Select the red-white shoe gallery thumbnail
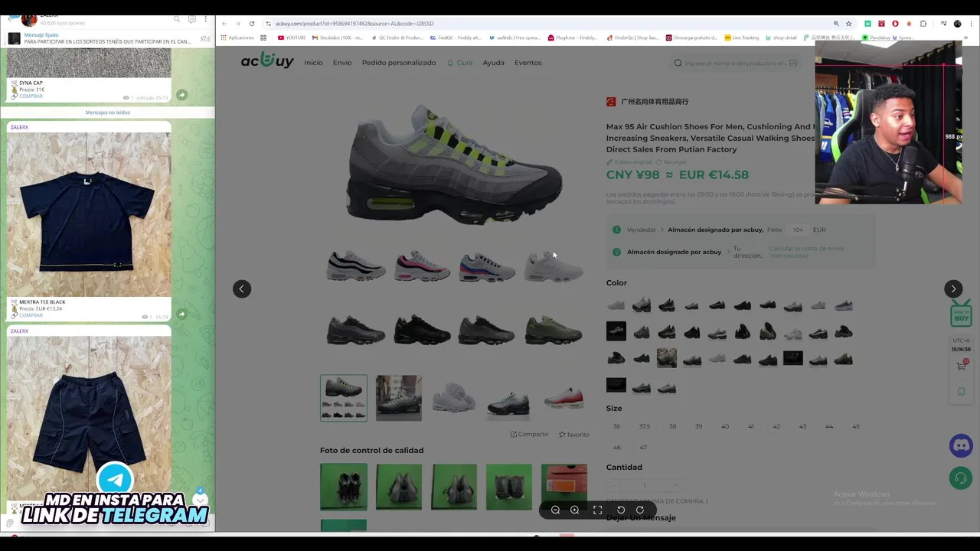 click(x=564, y=398)
